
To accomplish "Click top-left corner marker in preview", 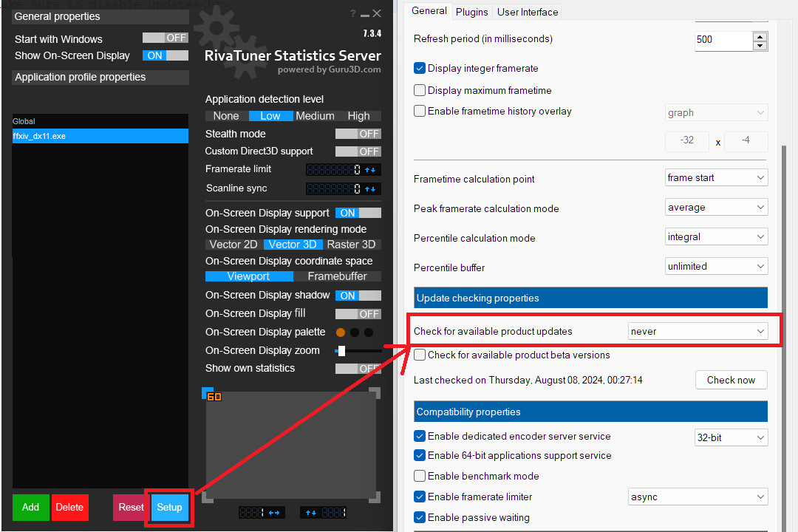I will click(x=208, y=392).
